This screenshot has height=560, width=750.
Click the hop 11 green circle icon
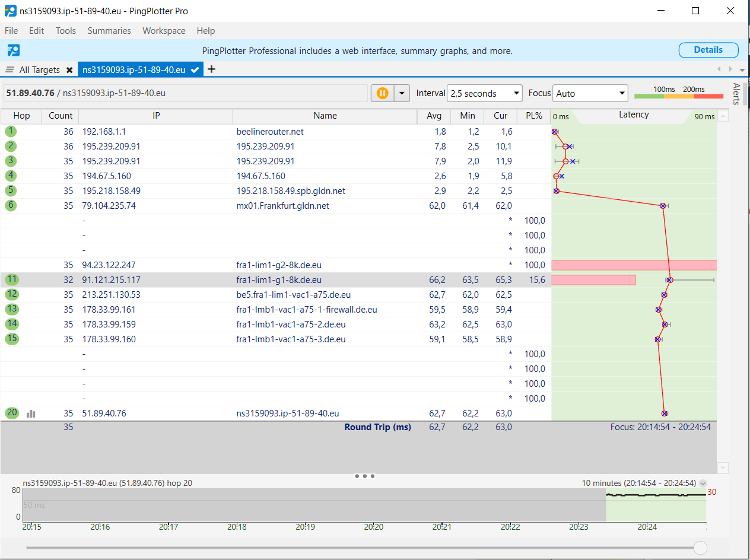click(x=11, y=280)
